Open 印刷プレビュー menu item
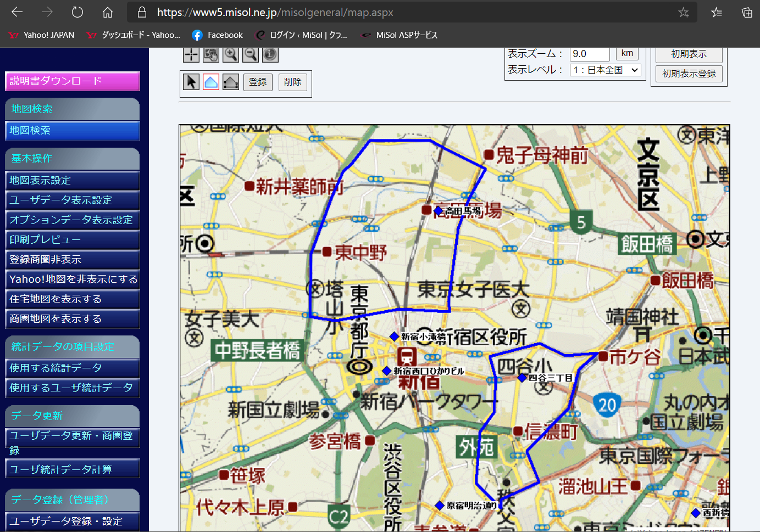This screenshot has height=532, width=760. [73, 240]
